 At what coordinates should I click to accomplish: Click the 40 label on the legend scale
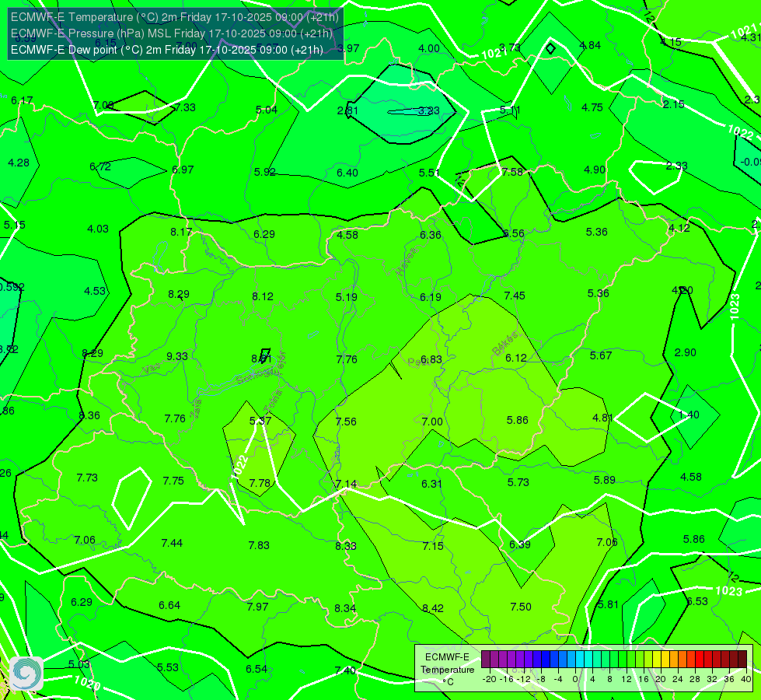pyautogui.click(x=746, y=679)
